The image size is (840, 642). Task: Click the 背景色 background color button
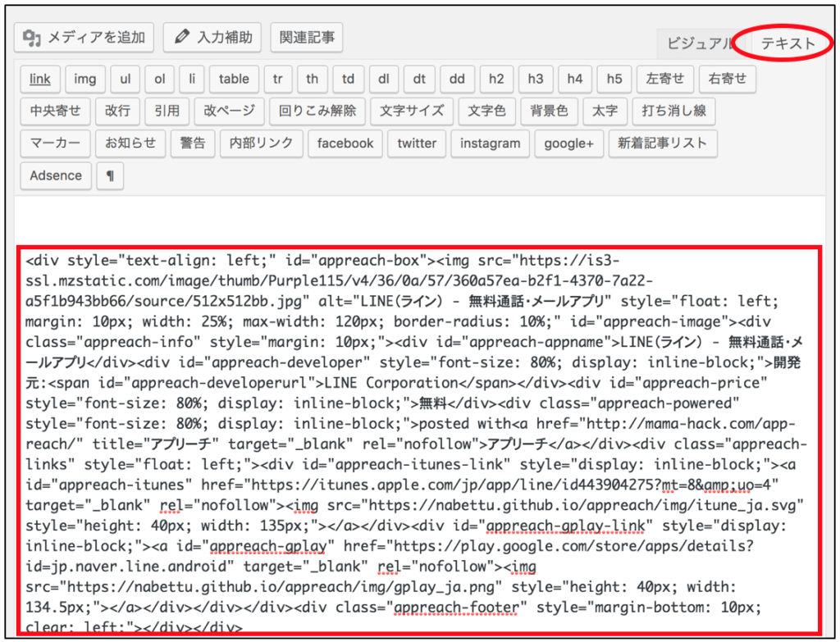tap(549, 112)
